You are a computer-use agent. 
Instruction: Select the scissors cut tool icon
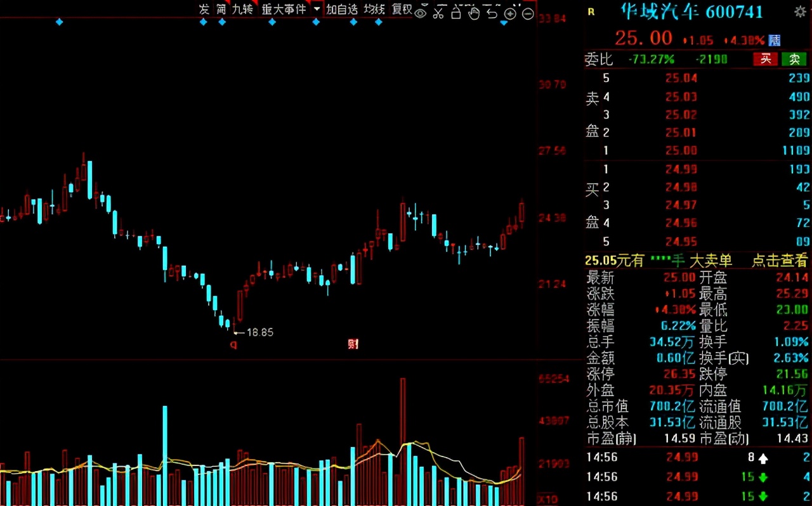[438, 13]
